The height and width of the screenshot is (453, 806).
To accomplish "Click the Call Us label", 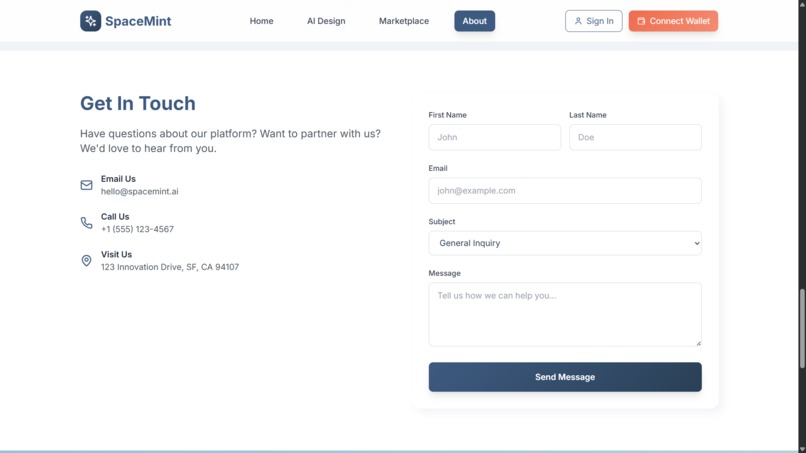I will click(115, 216).
